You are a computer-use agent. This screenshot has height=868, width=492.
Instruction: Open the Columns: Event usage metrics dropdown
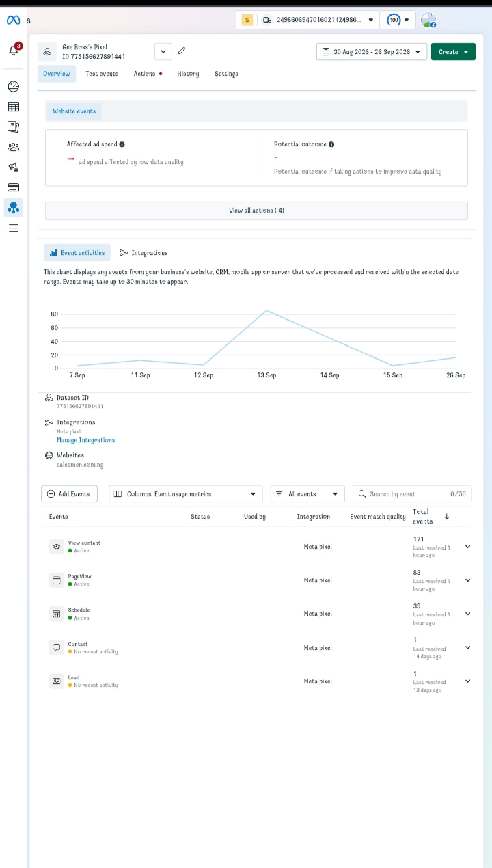tap(186, 493)
